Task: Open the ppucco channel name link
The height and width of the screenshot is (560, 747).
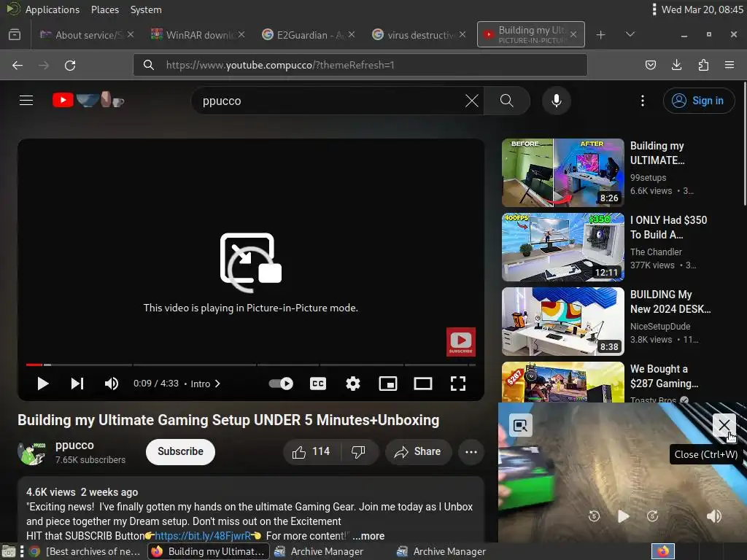Action: pyautogui.click(x=75, y=445)
